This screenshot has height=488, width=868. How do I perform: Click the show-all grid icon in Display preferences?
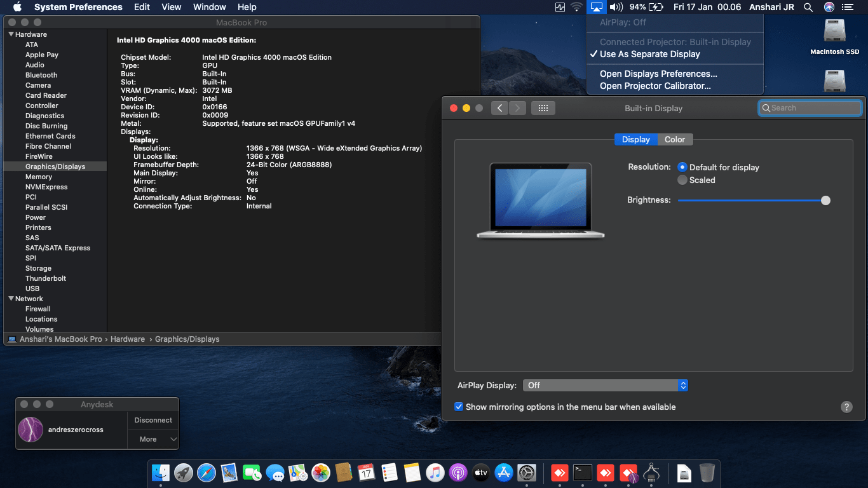pos(543,108)
